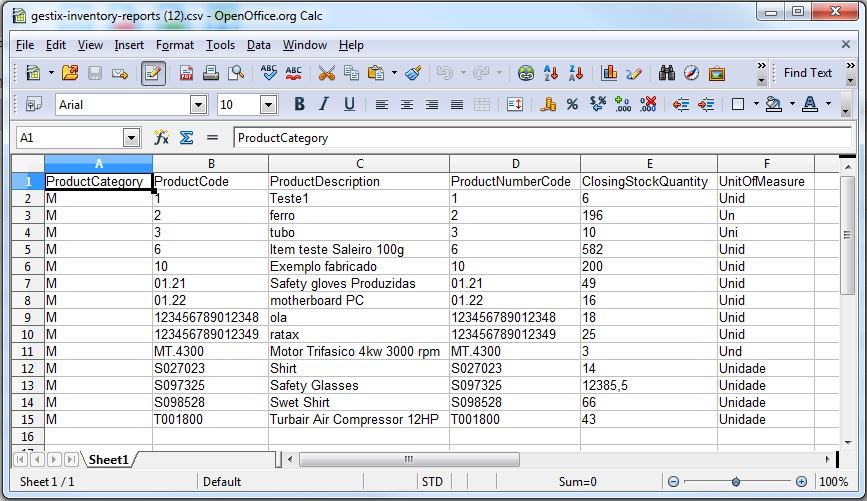This screenshot has height=501, width=867.
Task: Open Find & Replace binoculars icon
Action: pyautogui.click(x=667, y=73)
